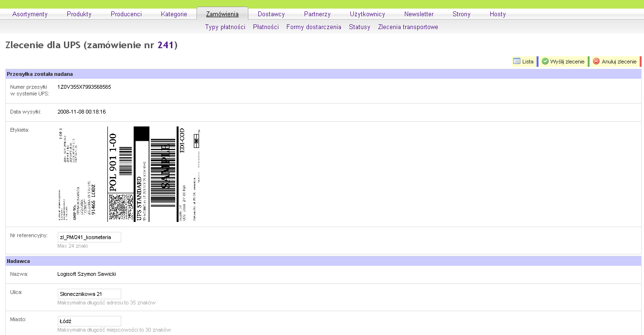Open the Producenci tab
The height and width of the screenshot is (335, 644).
126,14
